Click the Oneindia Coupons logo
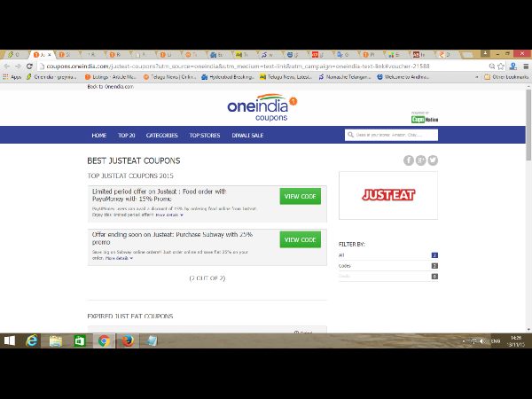 [263, 107]
